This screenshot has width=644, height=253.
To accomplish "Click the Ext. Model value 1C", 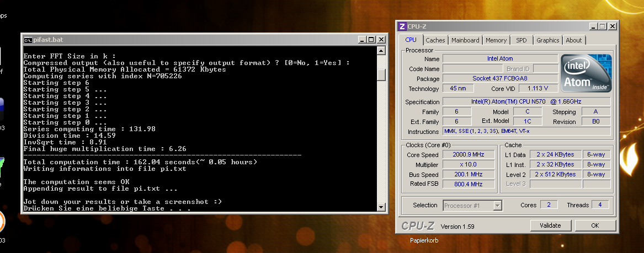I will pyautogui.click(x=528, y=121).
